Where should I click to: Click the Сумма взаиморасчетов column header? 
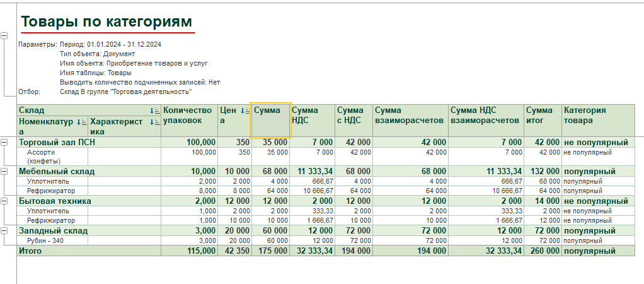click(x=410, y=115)
